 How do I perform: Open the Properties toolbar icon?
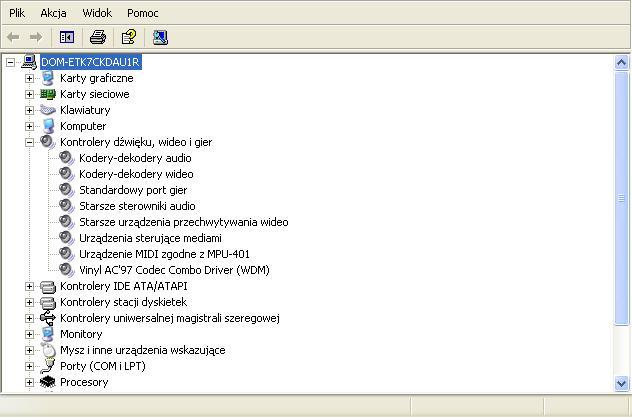(129, 37)
